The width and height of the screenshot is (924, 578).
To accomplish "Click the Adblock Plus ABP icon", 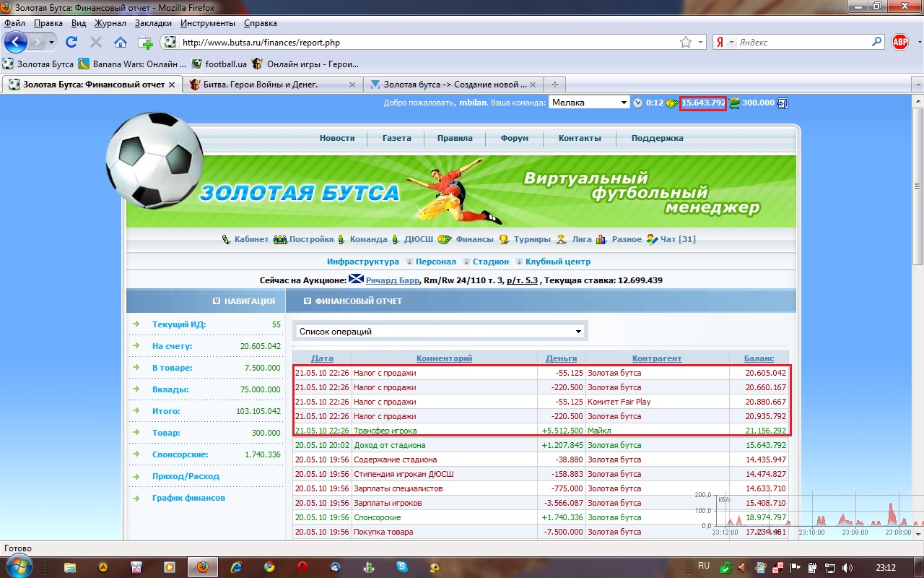I will [x=899, y=43].
